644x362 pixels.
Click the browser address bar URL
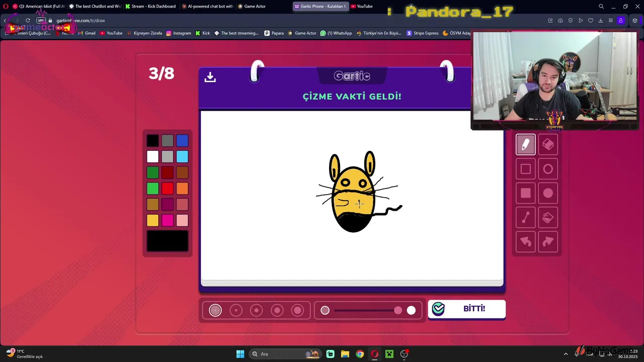(80, 21)
